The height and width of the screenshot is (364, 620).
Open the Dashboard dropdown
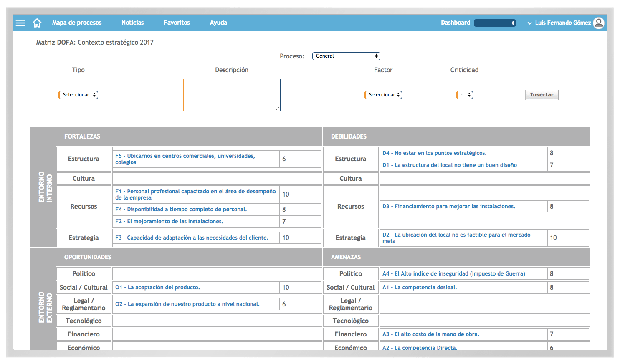pyautogui.click(x=495, y=23)
